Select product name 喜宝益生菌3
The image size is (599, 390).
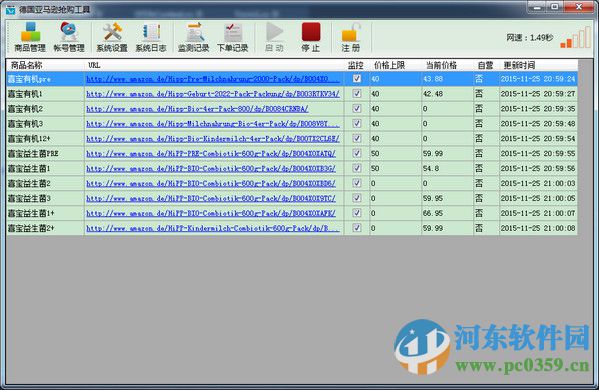29,198
